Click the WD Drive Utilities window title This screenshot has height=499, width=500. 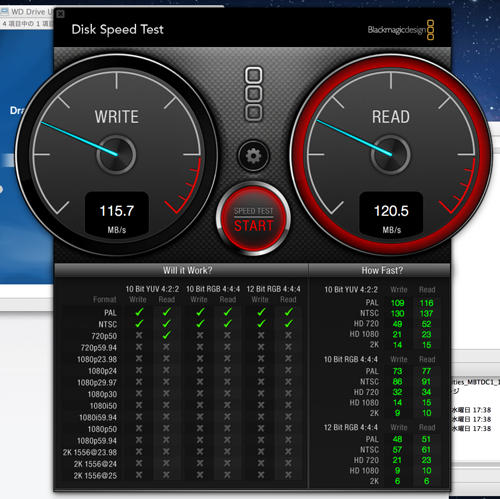coord(32,12)
